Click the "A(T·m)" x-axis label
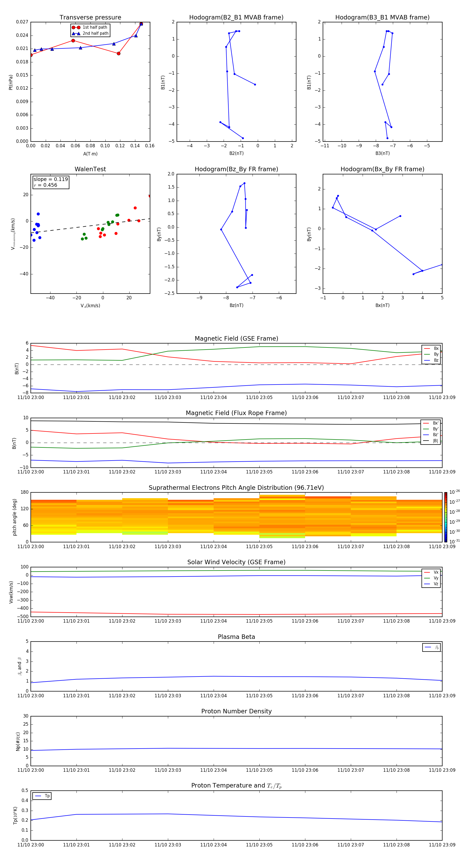This screenshot has width=473, height=868. tap(90, 154)
